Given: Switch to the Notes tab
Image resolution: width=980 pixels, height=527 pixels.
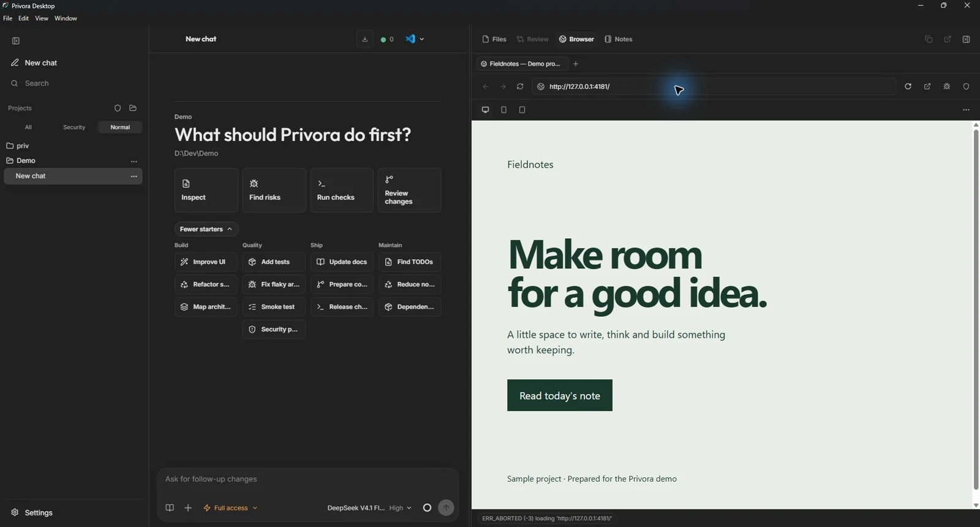Looking at the screenshot, I should pyautogui.click(x=619, y=39).
